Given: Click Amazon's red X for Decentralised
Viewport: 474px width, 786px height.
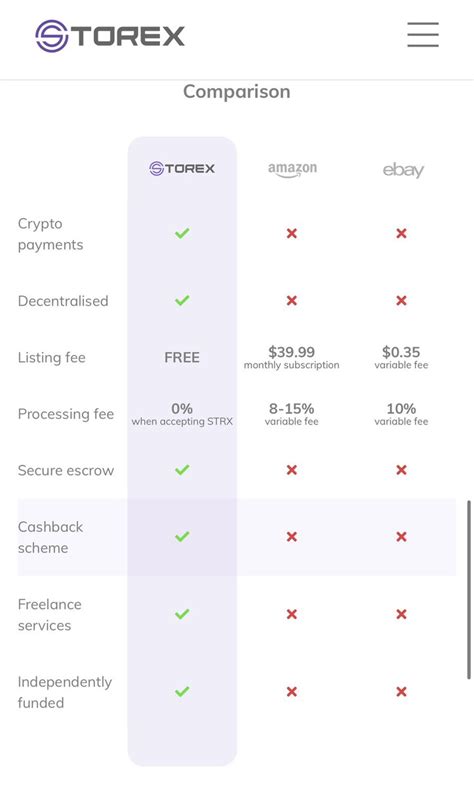Looking at the screenshot, I should pos(292,300).
